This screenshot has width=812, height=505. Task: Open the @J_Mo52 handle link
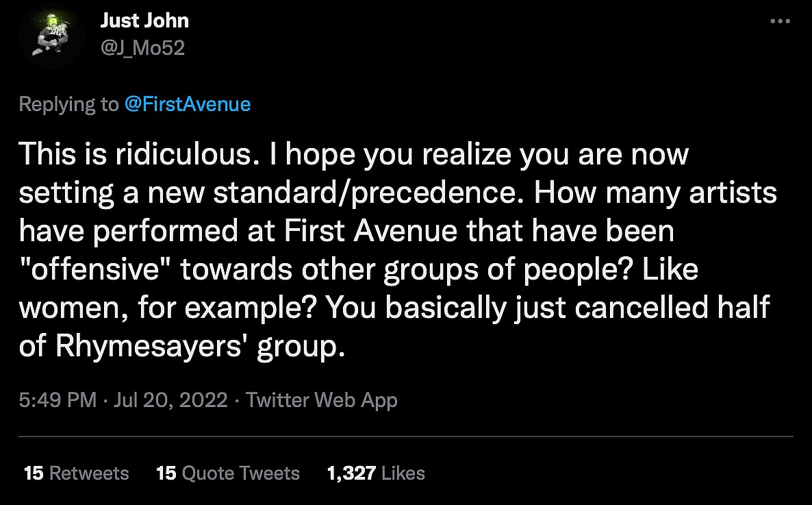[x=142, y=47]
